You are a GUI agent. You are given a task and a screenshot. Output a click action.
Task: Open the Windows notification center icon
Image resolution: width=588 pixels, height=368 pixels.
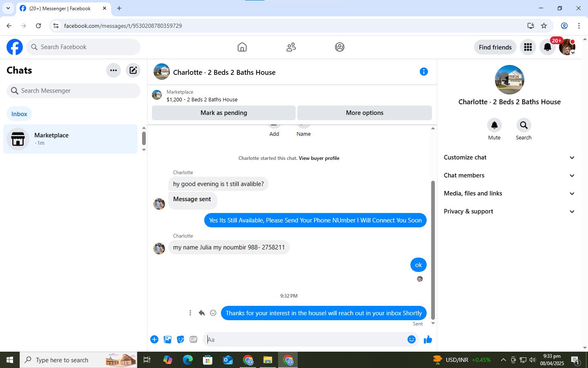click(x=575, y=360)
